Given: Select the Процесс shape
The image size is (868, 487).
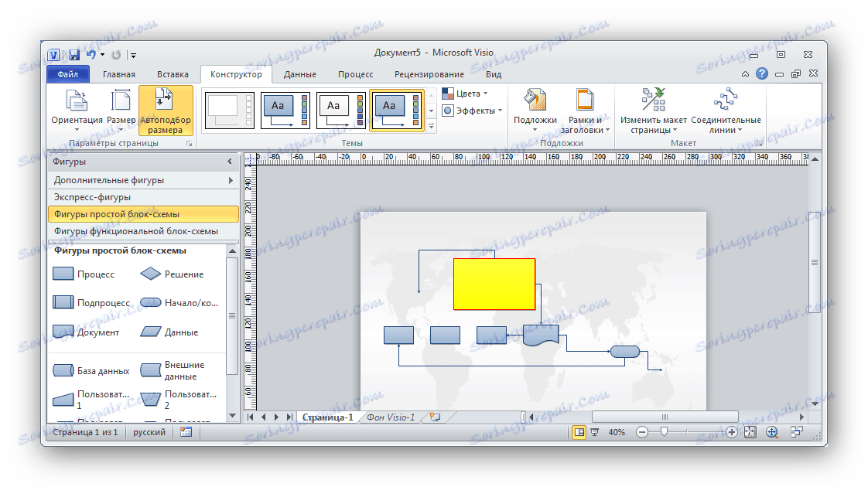Looking at the screenshot, I should pos(84,274).
